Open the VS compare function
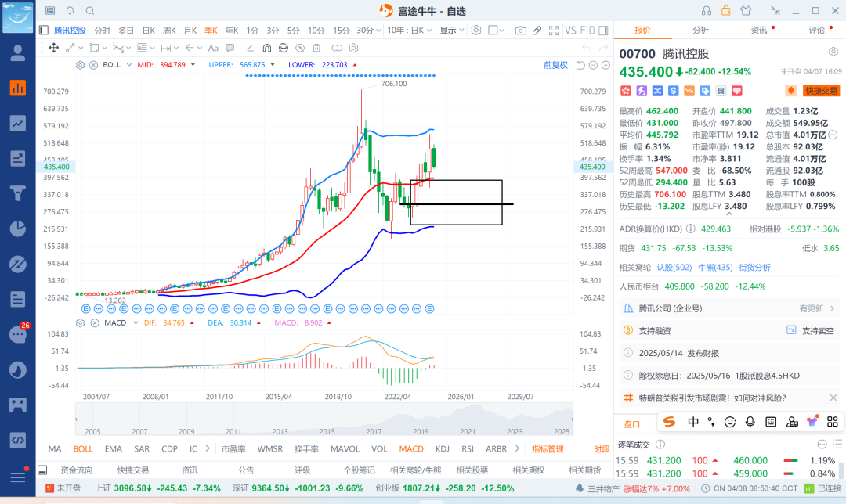Image resolution: width=846 pixels, height=504 pixels. point(570,31)
